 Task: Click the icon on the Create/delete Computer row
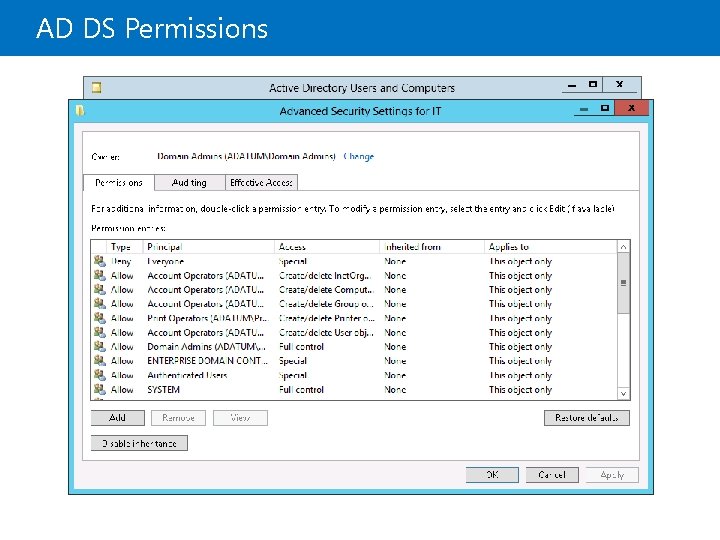[x=100, y=289]
